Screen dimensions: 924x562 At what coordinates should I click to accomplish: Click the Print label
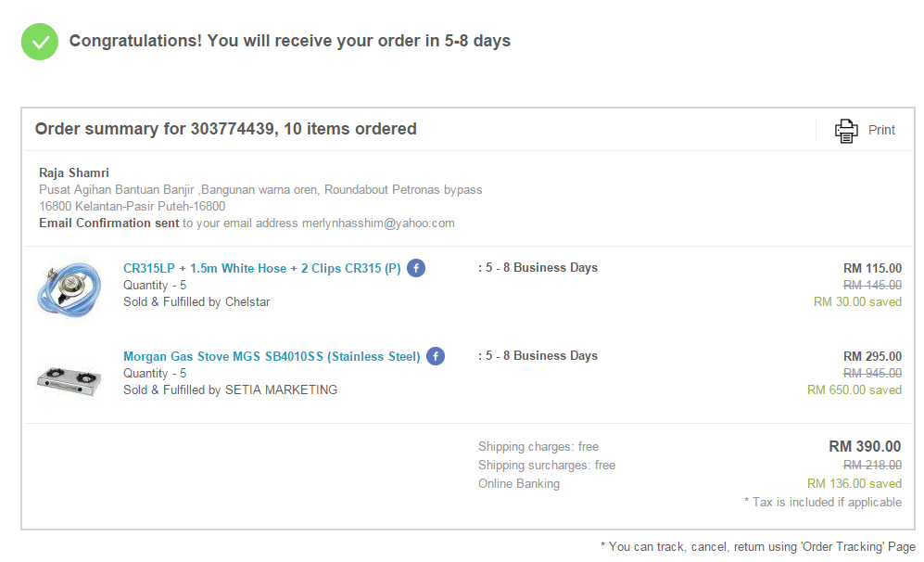[x=881, y=131]
